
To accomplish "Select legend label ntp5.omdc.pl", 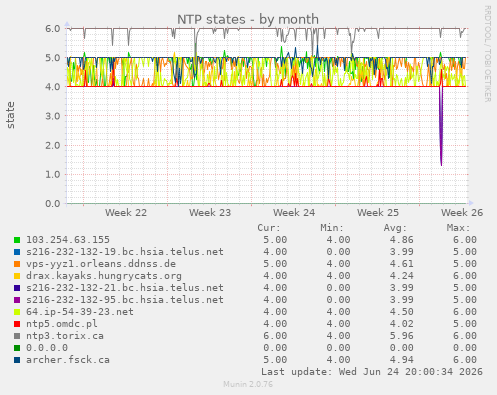I will pyautogui.click(x=62, y=324).
